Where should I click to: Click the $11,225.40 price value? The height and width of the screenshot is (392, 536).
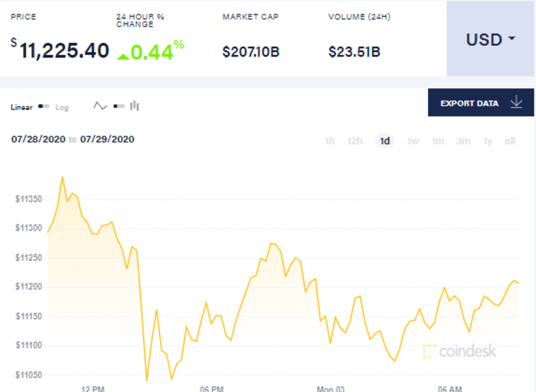click(x=64, y=51)
